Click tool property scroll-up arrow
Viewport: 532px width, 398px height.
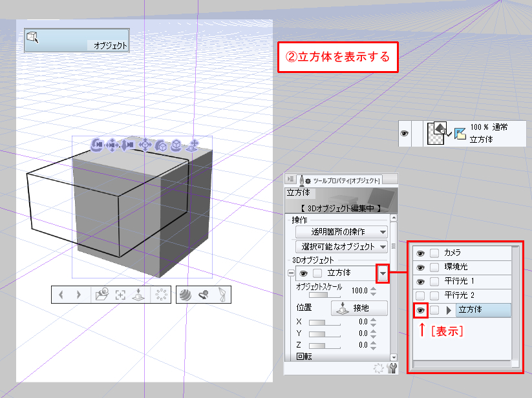point(394,218)
